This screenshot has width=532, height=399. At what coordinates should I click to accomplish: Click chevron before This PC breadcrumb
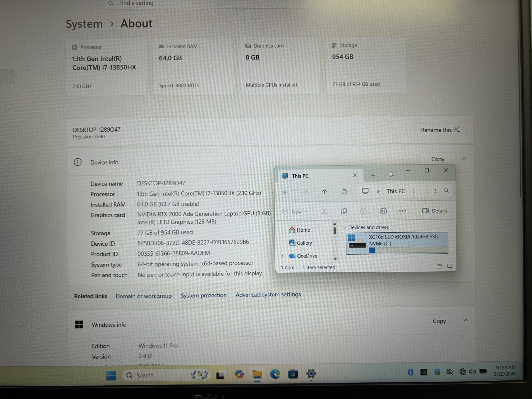pyautogui.click(x=378, y=191)
